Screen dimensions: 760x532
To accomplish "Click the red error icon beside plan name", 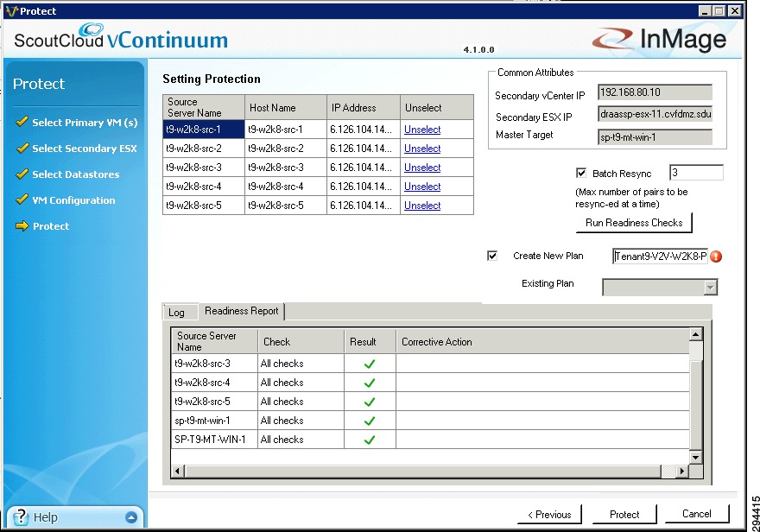I will (716, 256).
